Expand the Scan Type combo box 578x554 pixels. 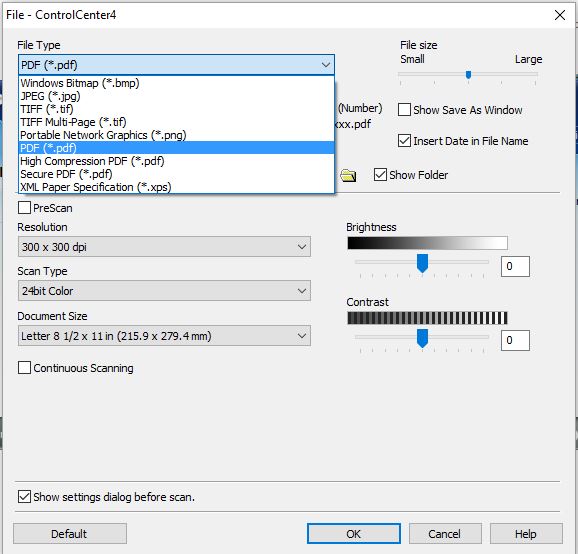coord(164,291)
